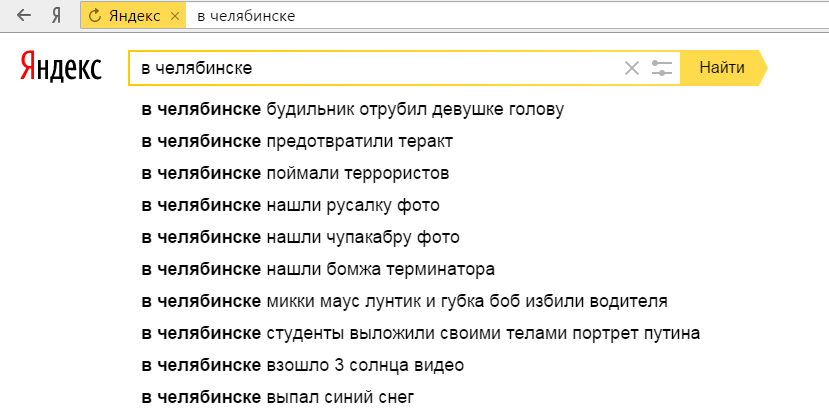Choose suggestion нашли чупакабру фото
The image size is (829, 419).
pos(300,237)
